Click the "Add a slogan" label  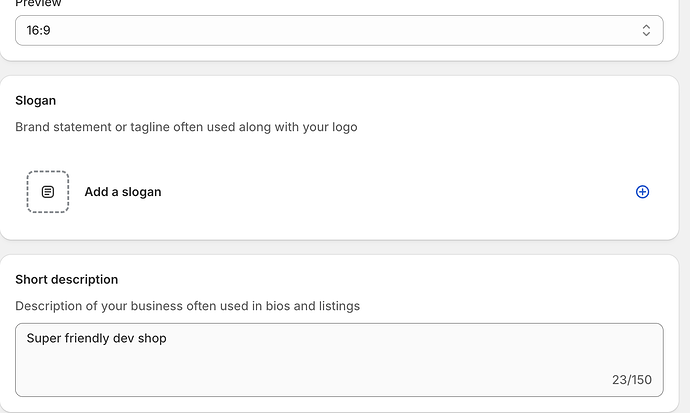(x=122, y=192)
